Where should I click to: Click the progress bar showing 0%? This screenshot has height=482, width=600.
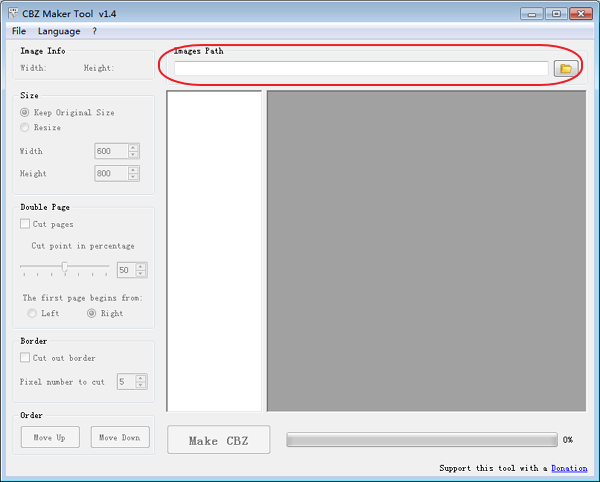coord(422,440)
